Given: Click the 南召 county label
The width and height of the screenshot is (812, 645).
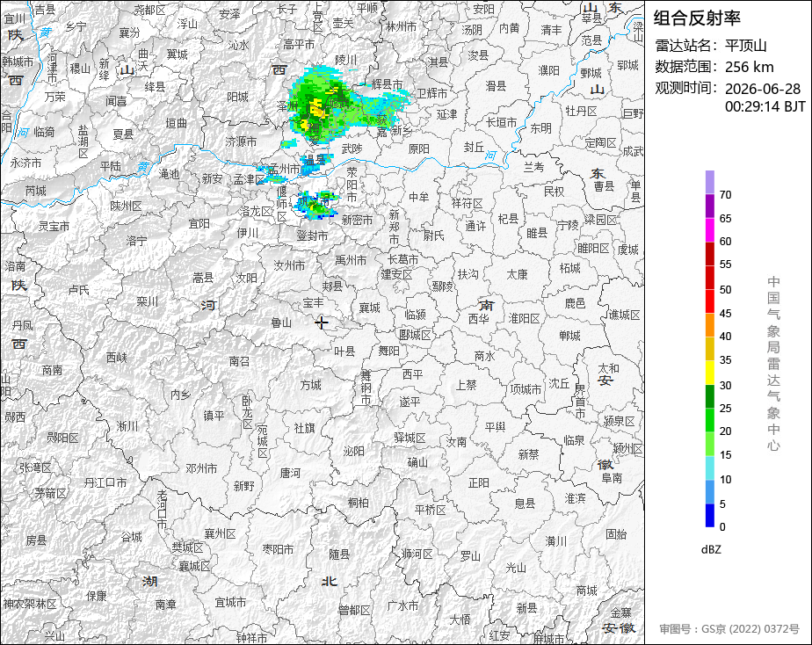Looking at the screenshot, I should click(x=239, y=361).
